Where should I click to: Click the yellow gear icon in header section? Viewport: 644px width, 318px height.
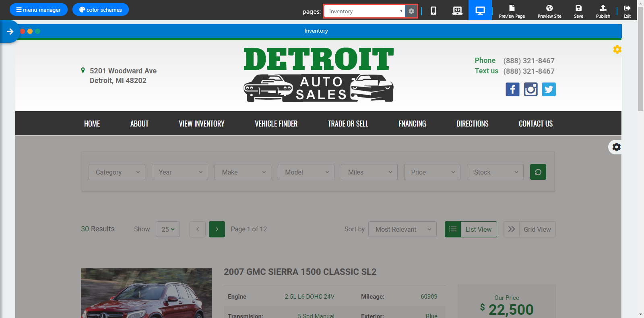tap(617, 50)
